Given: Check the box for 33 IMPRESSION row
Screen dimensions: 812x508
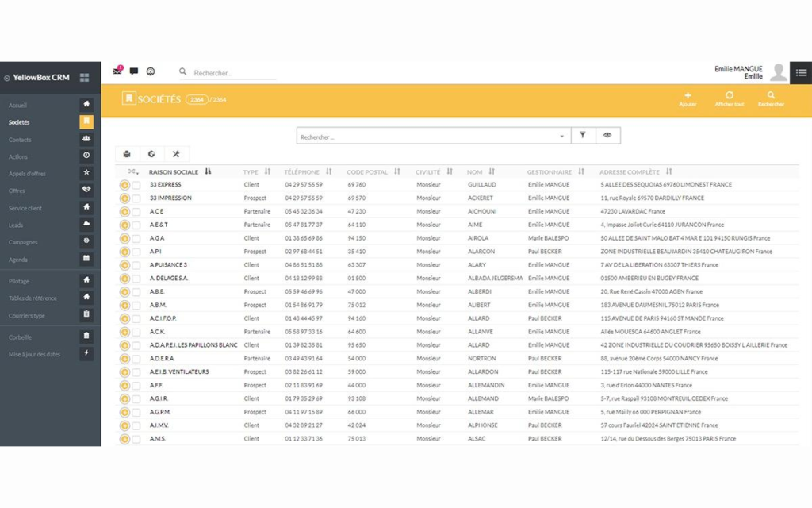Looking at the screenshot, I should point(136,198).
